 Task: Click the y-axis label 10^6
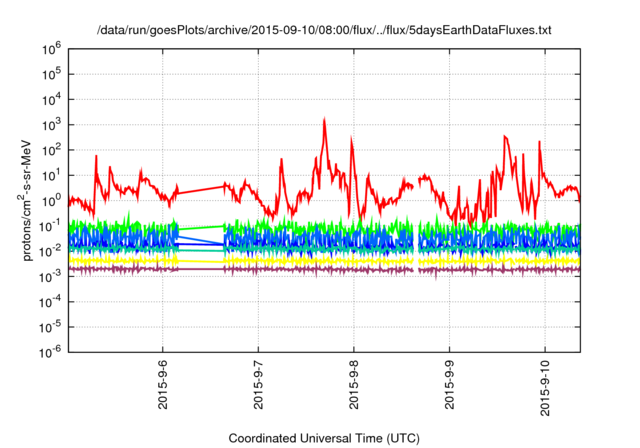click(x=51, y=49)
